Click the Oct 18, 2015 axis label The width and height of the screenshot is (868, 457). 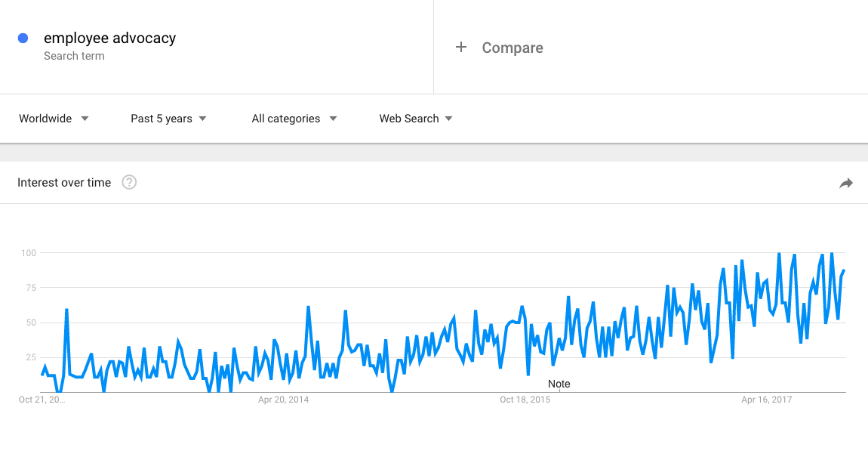pos(525,400)
